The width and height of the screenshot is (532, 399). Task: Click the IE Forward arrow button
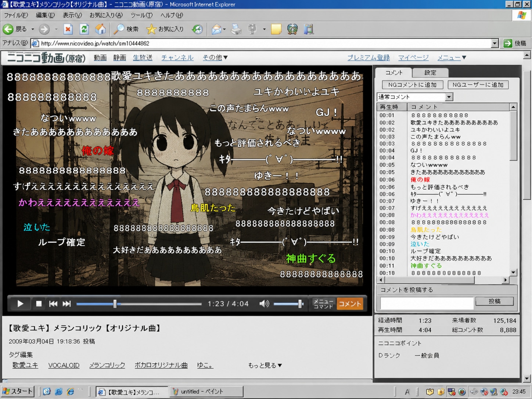pyautogui.click(x=44, y=29)
